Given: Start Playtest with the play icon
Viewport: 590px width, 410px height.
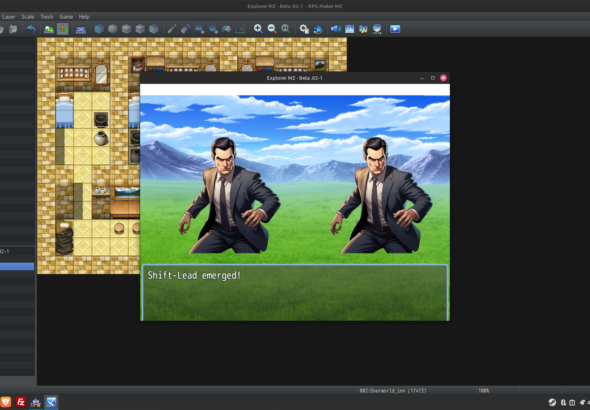Looking at the screenshot, I should tap(395, 29).
